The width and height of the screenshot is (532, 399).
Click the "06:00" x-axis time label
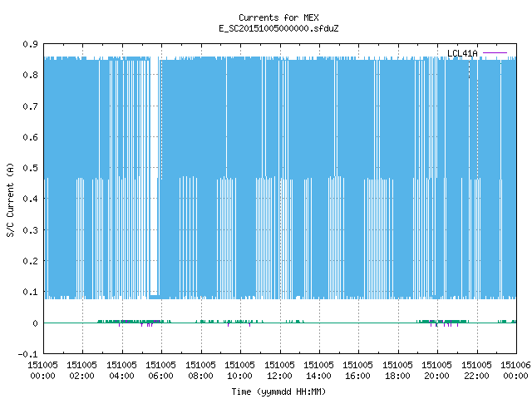pyautogui.click(x=160, y=376)
